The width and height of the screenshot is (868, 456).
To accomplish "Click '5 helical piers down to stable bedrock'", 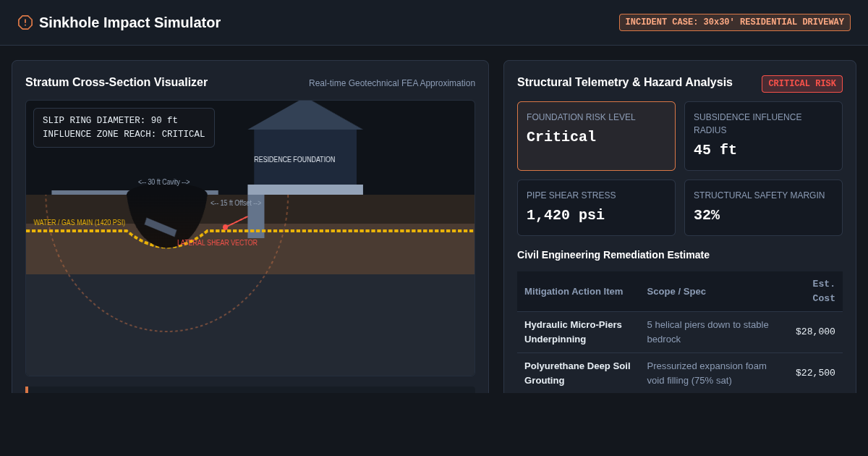I will point(707,332).
